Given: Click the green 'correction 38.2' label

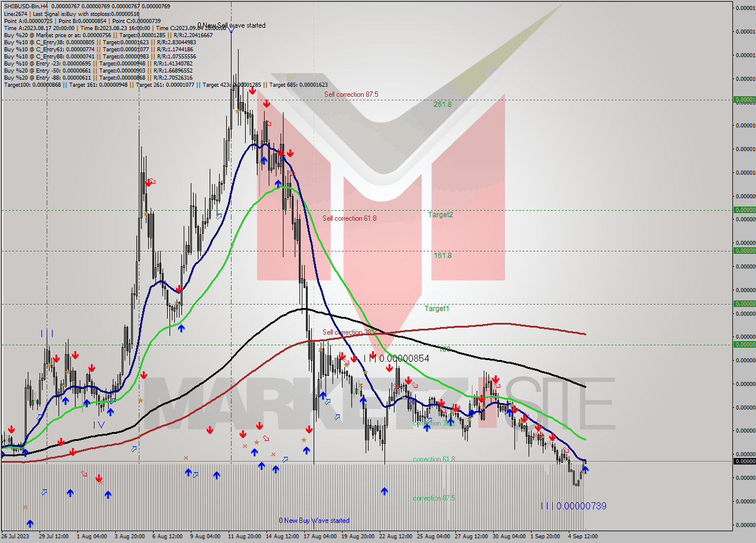Looking at the screenshot, I should click(433, 423).
